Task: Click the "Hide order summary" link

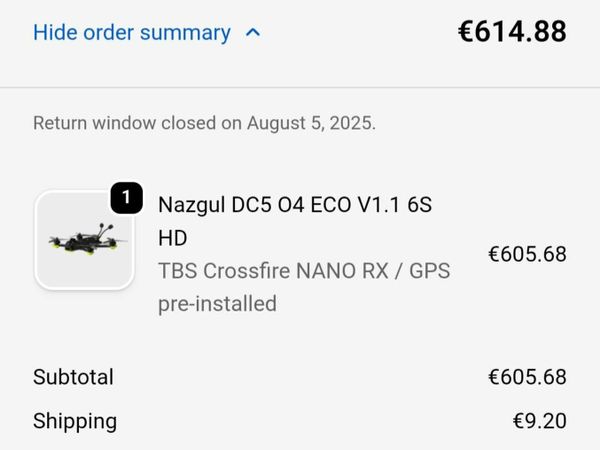Action: [x=132, y=32]
